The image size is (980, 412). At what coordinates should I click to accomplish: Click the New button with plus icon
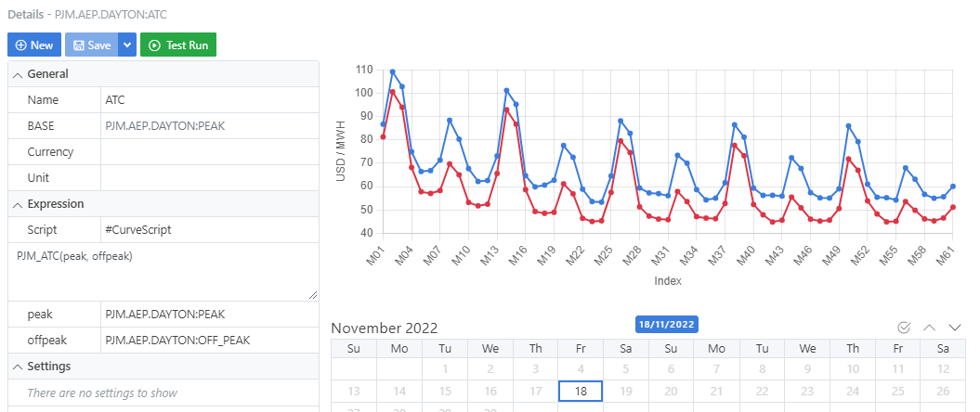point(34,45)
